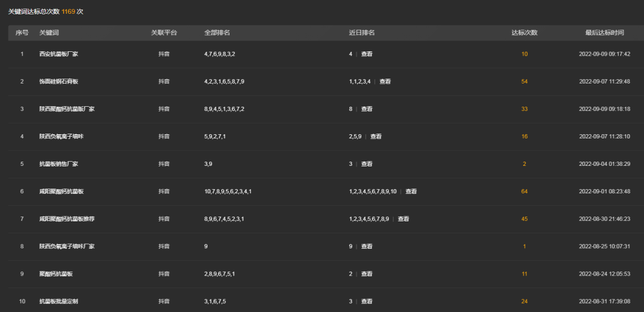
Task: Click the orange count 54
Action: point(524,82)
